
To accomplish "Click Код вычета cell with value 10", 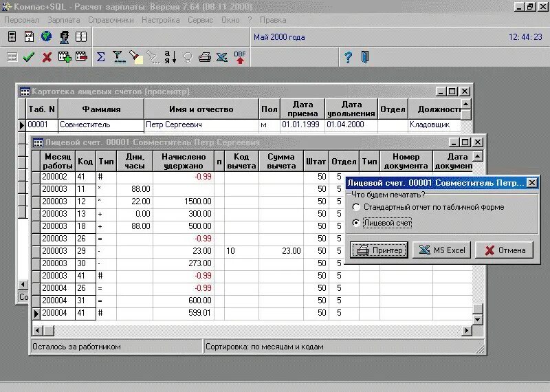I will click(x=241, y=251).
